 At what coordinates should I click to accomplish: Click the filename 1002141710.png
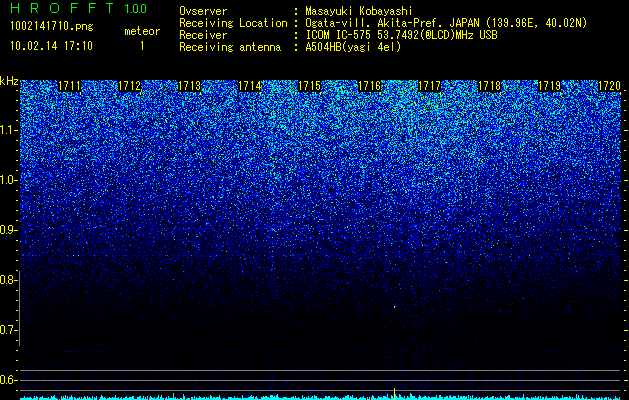click(52, 27)
